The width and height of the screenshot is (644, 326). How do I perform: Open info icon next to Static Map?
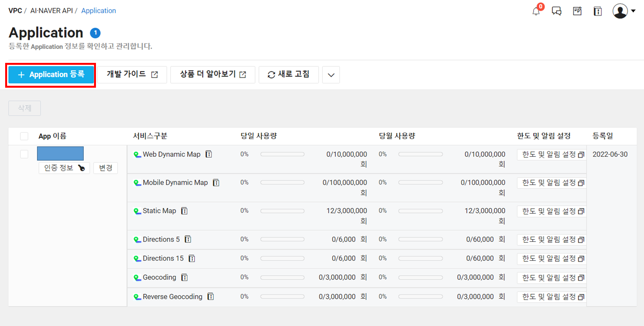185,211
